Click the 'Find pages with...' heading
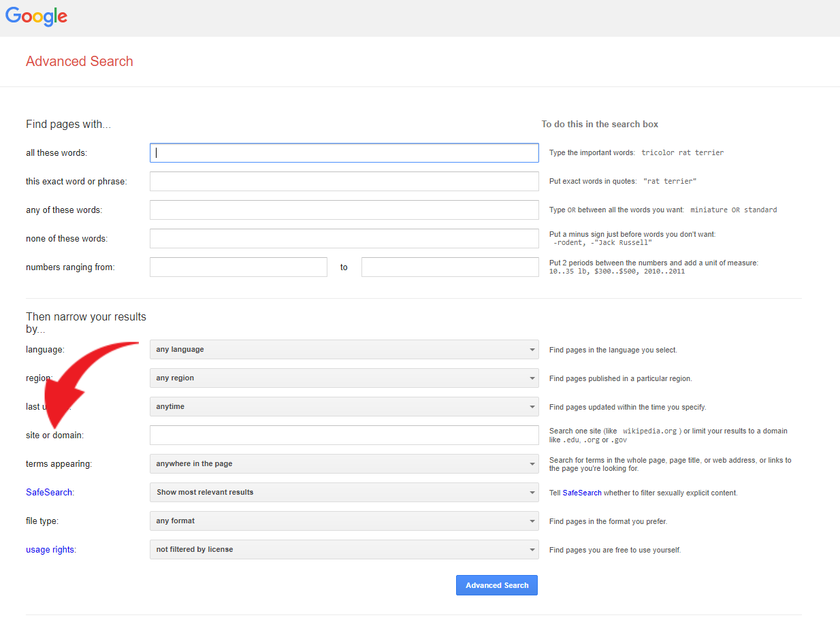Image resolution: width=840 pixels, height=624 pixels. (x=68, y=124)
